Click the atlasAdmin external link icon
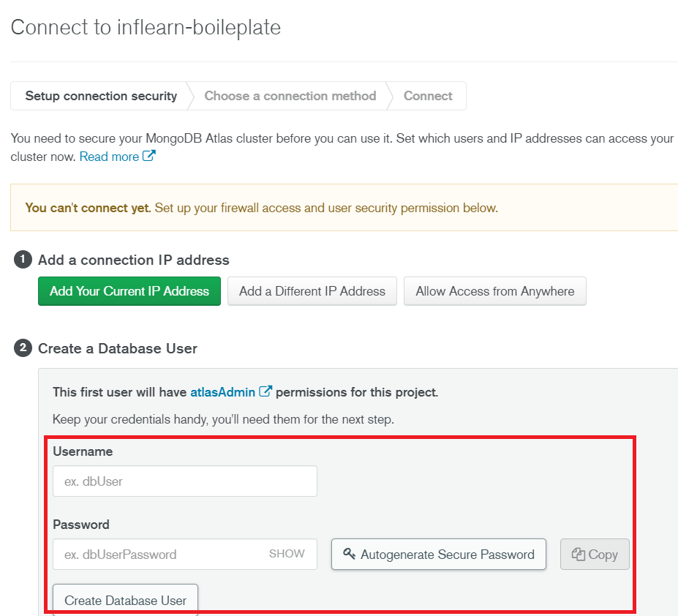 tap(265, 391)
